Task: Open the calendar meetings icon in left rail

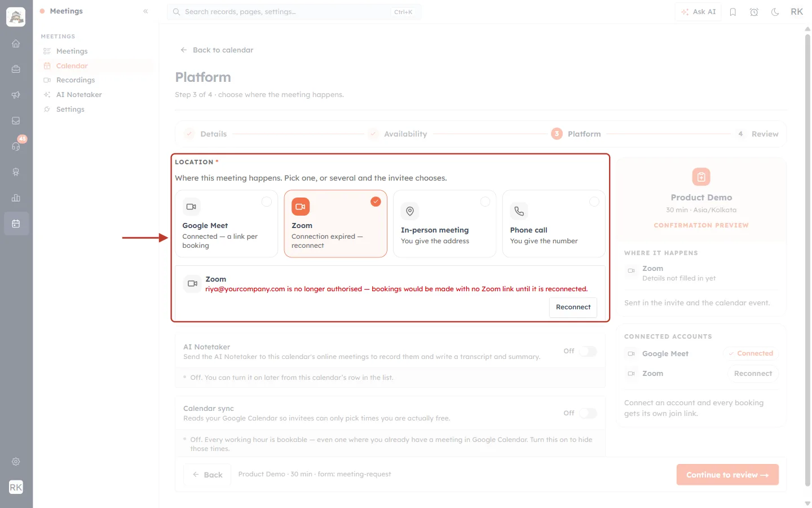Action: pos(16,224)
